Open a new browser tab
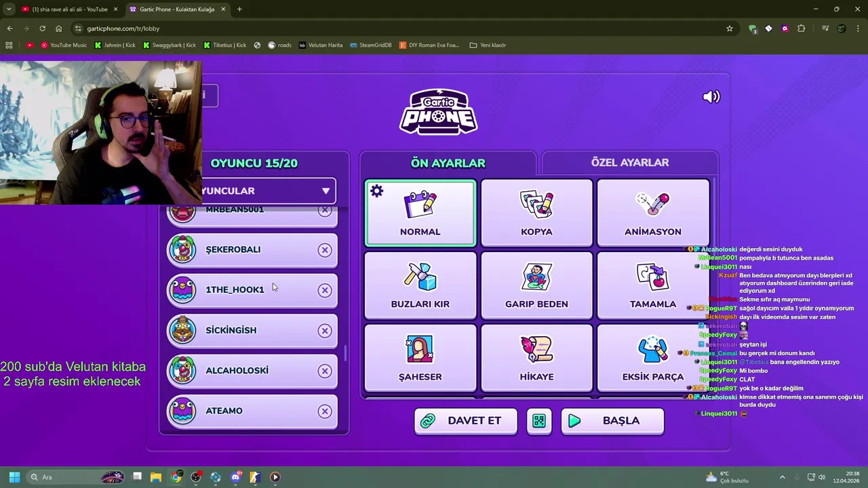Screen dimensions: 868x488 tap(239, 9)
